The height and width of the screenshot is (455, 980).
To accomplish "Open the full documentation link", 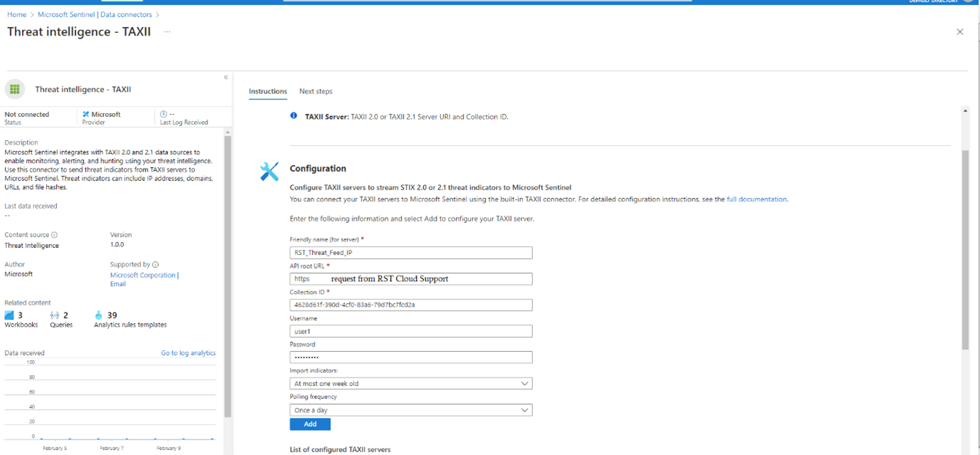I will (x=756, y=199).
